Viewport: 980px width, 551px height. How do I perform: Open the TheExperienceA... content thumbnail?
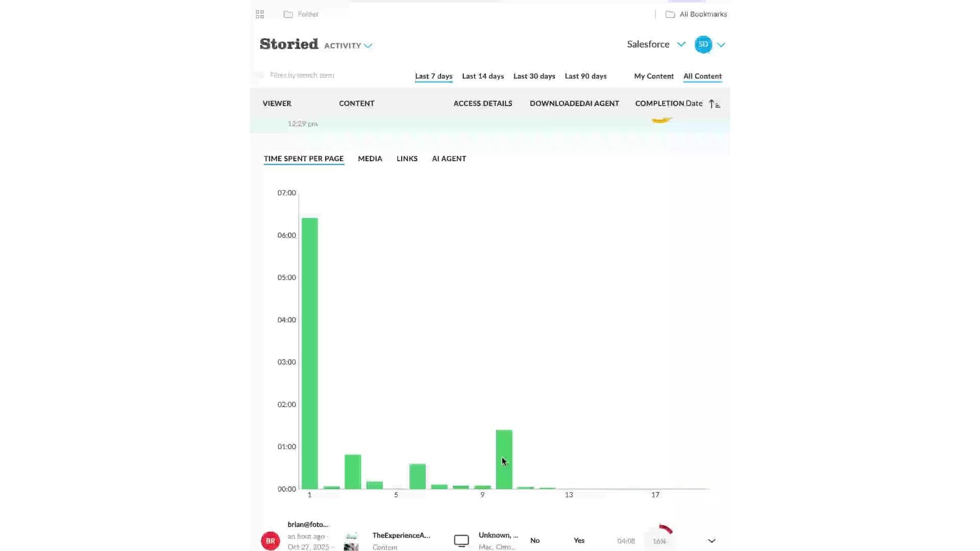click(351, 541)
